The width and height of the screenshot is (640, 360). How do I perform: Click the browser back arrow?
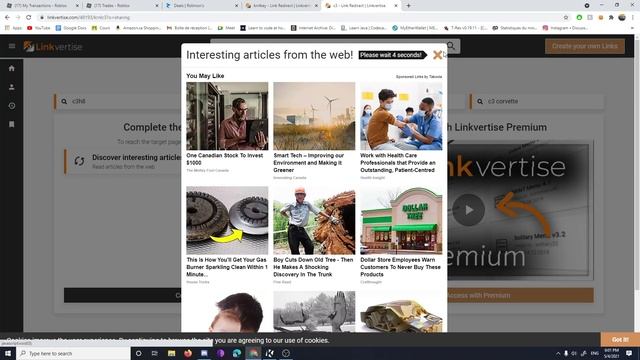(x=7, y=18)
